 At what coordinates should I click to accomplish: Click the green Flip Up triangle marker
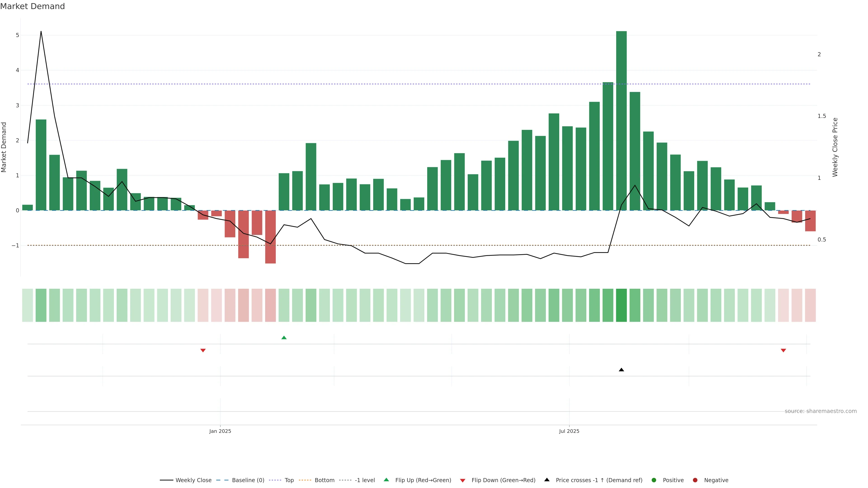click(284, 338)
